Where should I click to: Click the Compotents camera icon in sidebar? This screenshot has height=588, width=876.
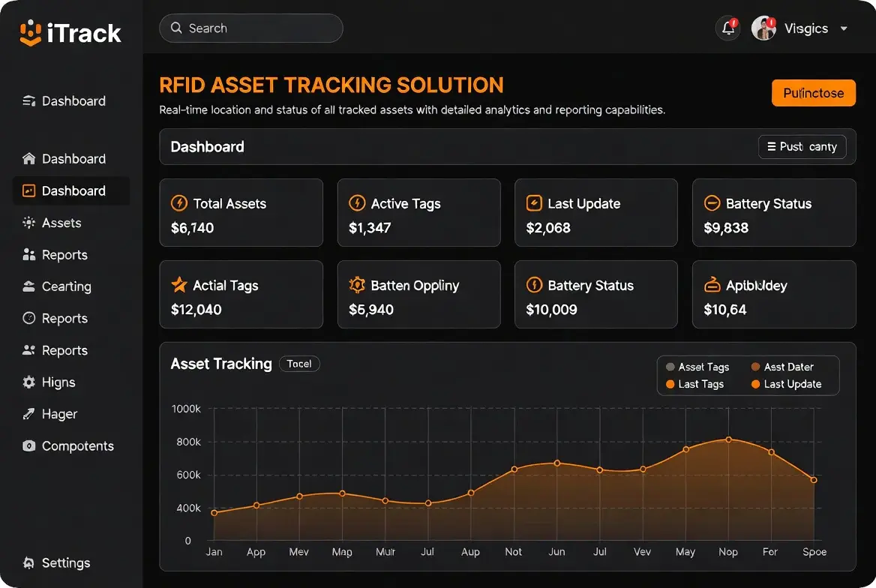(x=29, y=446)
